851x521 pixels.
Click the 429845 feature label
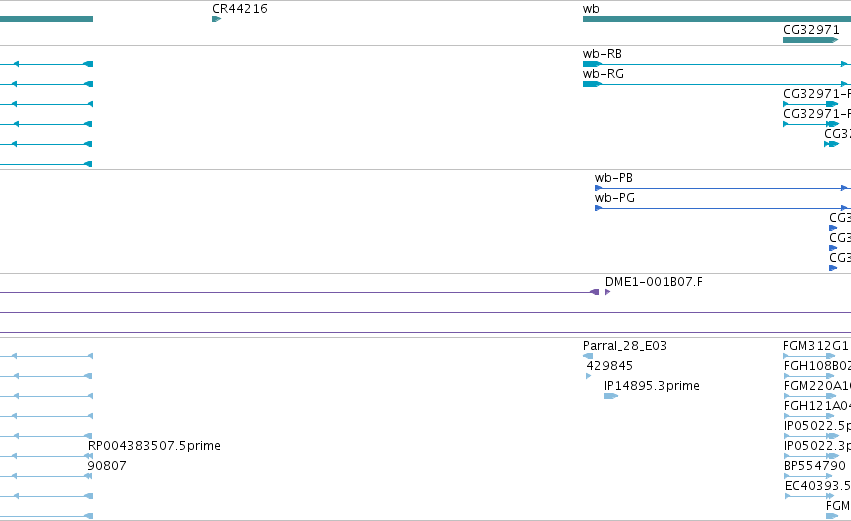click(x=609, y=366)
